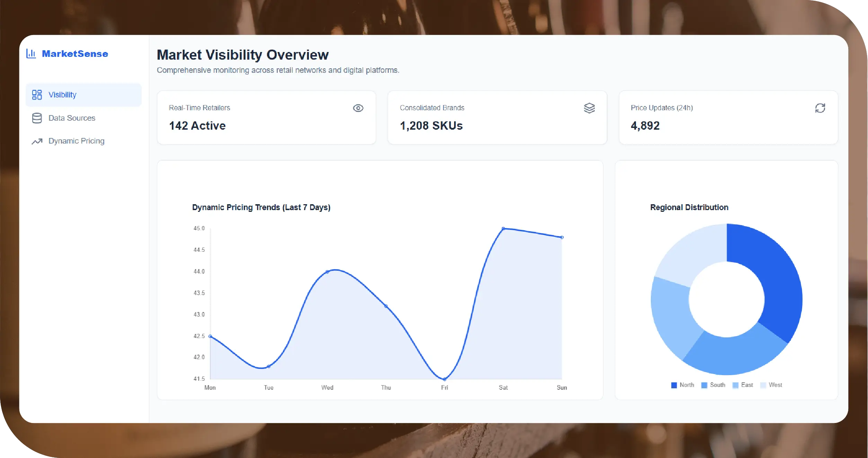Toggle the North legend item in donut chart
This screenshot has width=868, height=458.
point(682,385)
